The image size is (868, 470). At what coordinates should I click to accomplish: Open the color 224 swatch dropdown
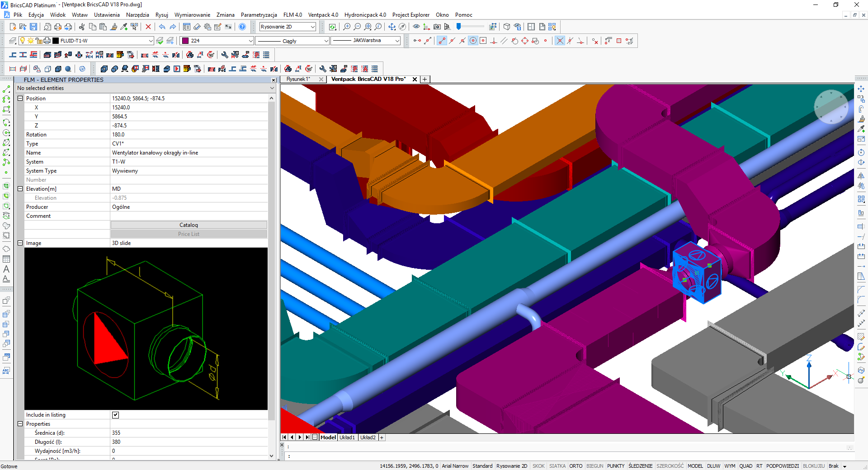click(x=250, y=41)
